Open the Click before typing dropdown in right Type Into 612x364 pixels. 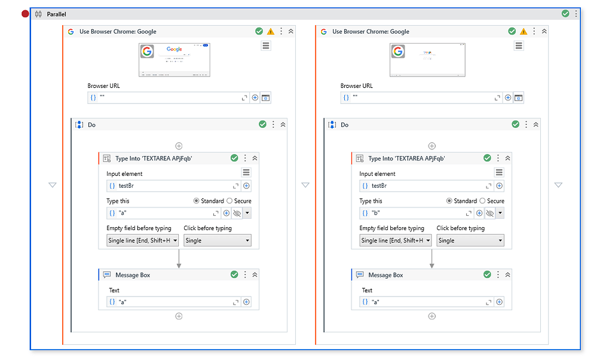[x=470, y=240]
